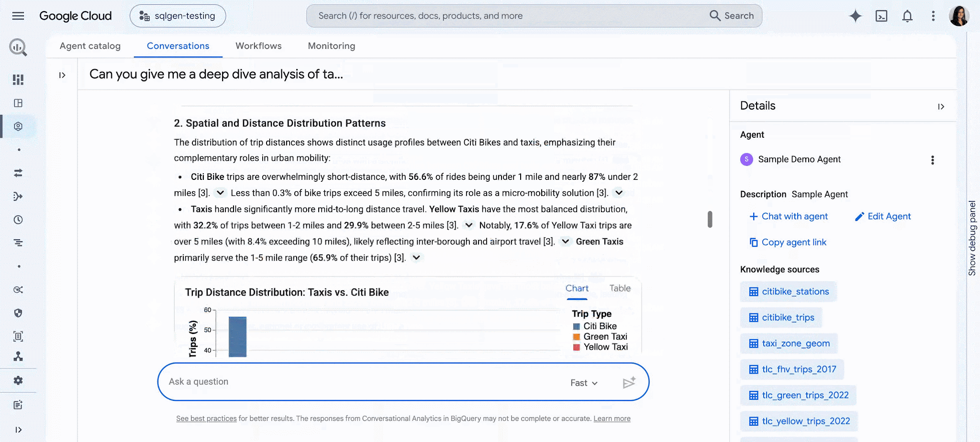Select the Agents icon in the sidebar
Screen dimensions: 980x442
18,126
